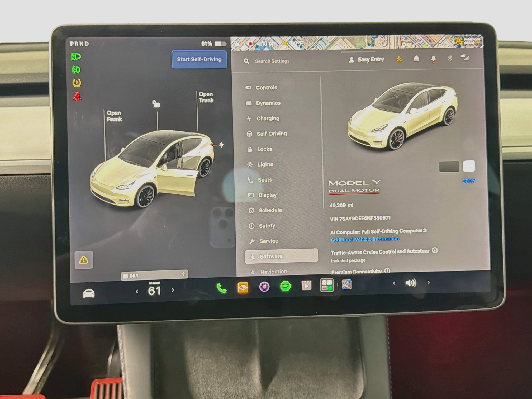Screen dimensions: 532x399
Task: Open the Lights settings menu
Action: [x=260, y=164]
